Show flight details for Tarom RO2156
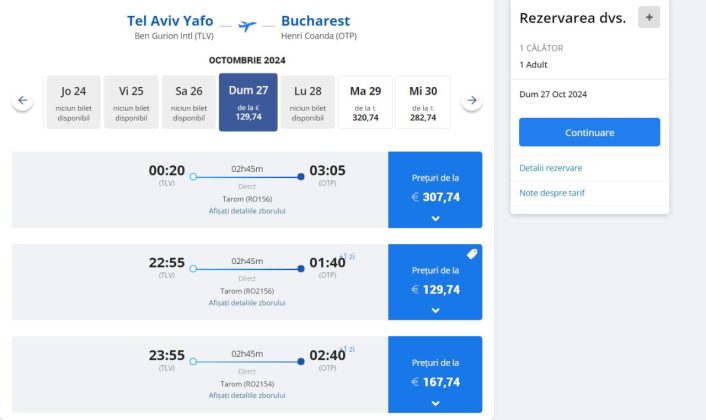Screen dimensions: 706x420 (x=247, y=303)
